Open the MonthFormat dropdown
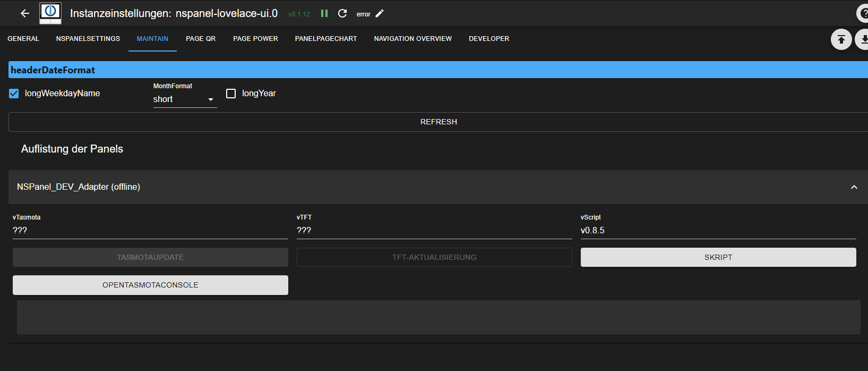Screen dimensions: 868x371 point(185,99)
